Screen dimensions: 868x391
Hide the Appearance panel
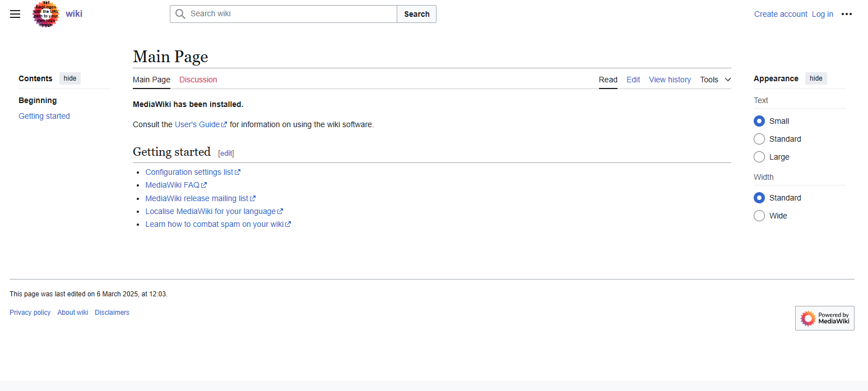(x=816, y=78)
